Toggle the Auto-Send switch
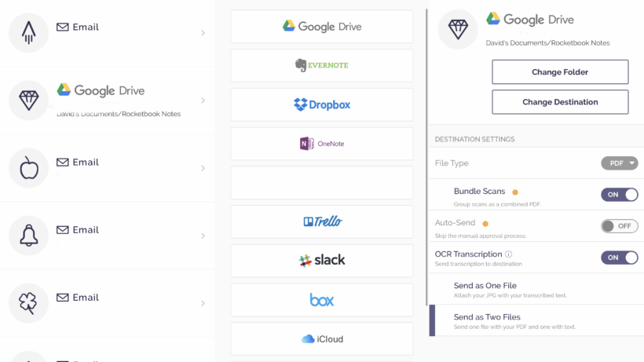The height and width of the screenshot is (362, 644). pos(619,226)
